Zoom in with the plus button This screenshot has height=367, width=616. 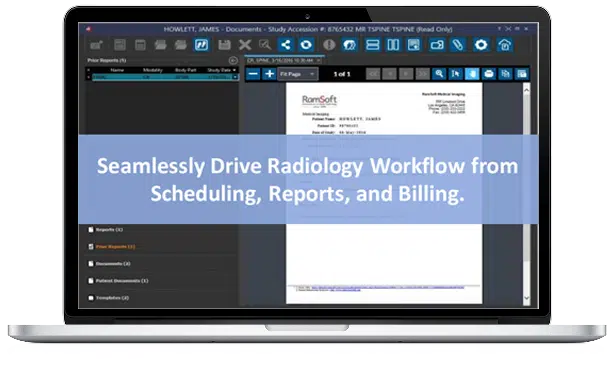pyautogui.click(x=269, y=74)
